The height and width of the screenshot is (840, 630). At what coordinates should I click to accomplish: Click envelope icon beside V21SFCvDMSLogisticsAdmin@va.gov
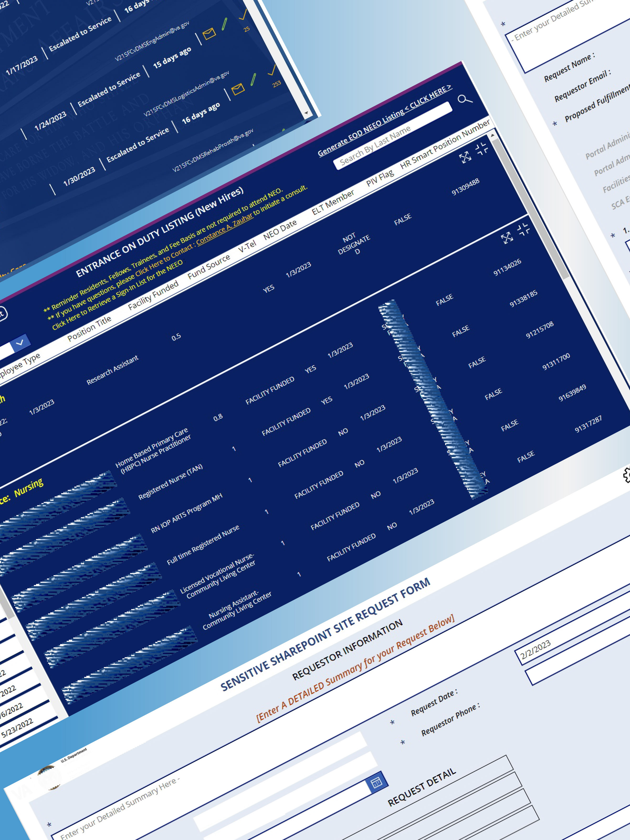(238, 89)
